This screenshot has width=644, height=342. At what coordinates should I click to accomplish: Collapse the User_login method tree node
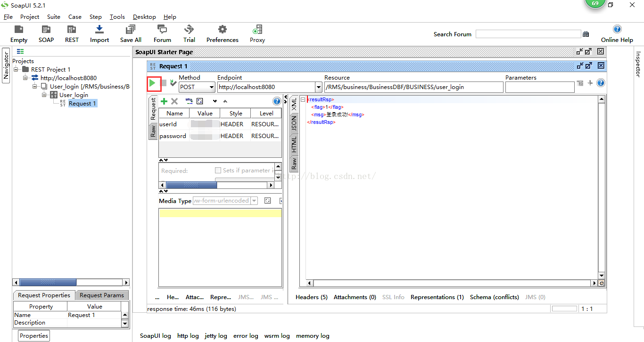point(44,95)
